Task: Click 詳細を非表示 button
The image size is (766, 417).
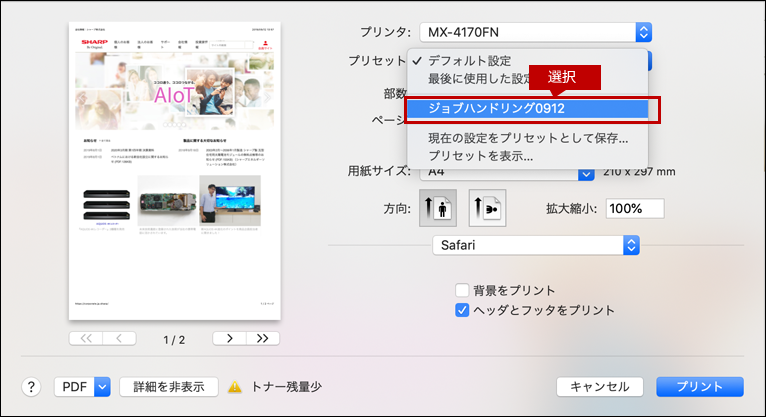Action: click(x=169, y=387)
